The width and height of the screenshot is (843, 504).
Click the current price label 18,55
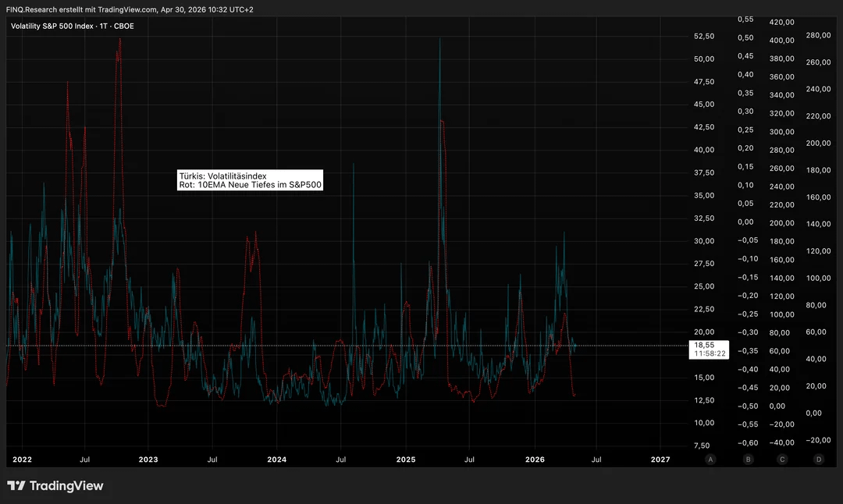point(704,345)
